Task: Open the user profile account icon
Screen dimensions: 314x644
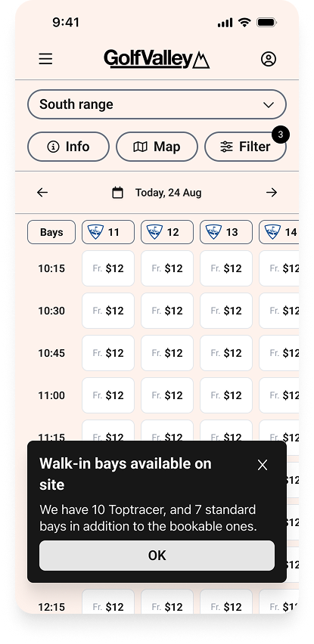Action: point(269,59)
